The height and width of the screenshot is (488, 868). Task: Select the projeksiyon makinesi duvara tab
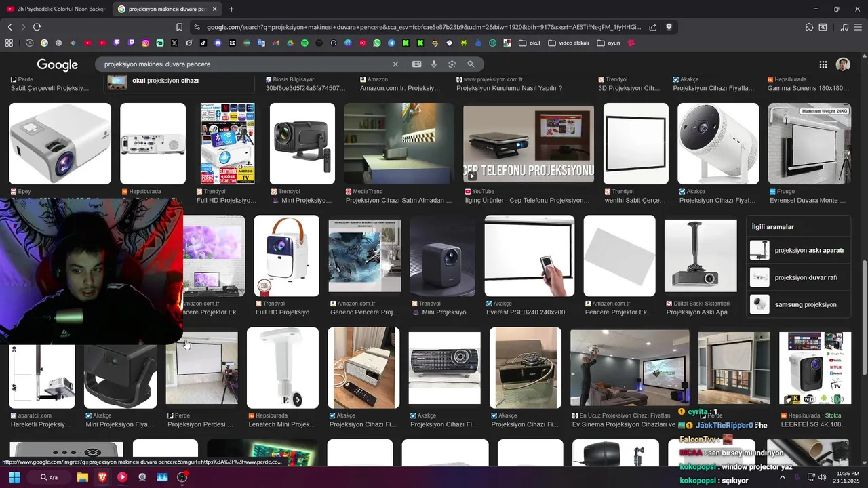167,9
